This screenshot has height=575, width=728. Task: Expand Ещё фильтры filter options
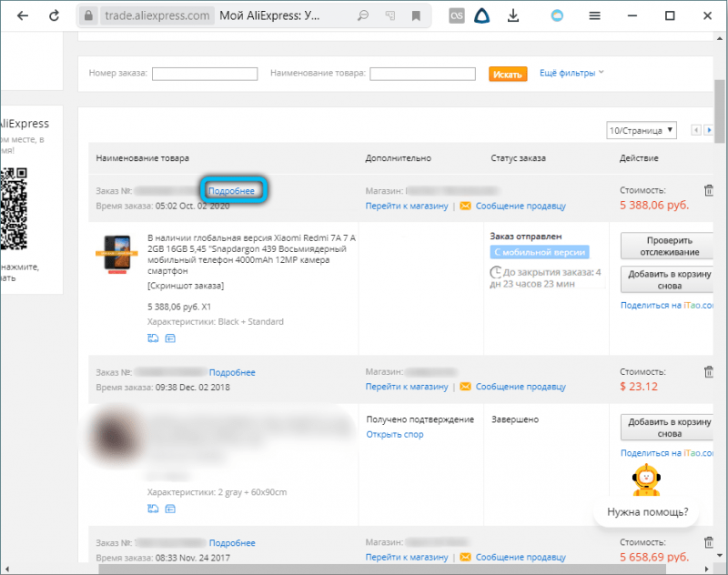coord(571,73)
